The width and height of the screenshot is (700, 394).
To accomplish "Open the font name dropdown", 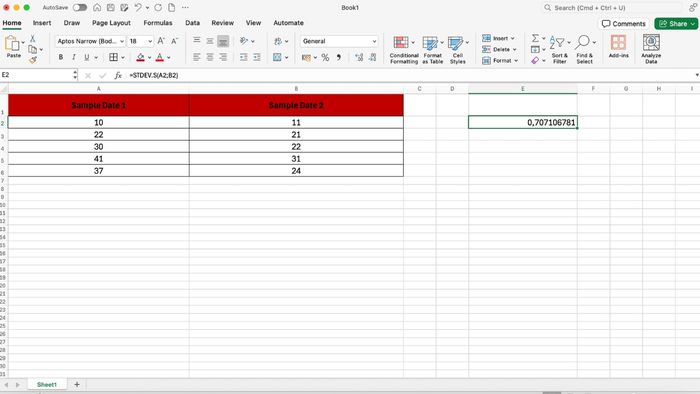I will click(122, 41).
